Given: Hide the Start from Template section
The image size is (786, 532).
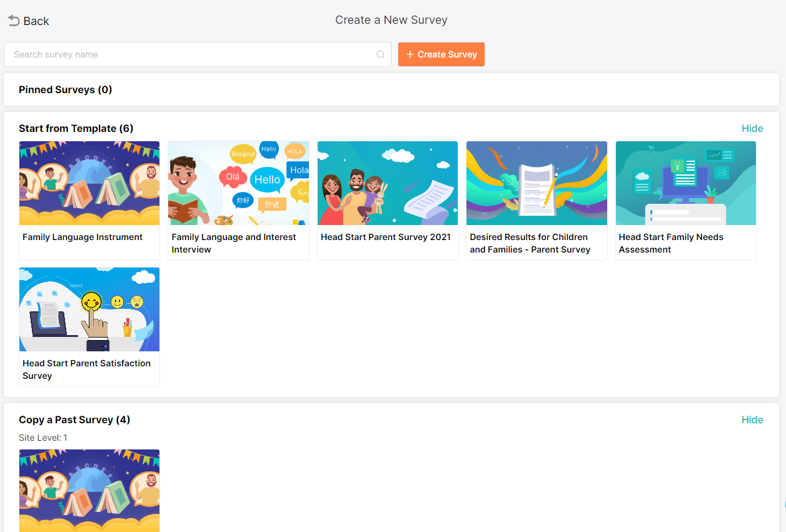Looking at the screenshot, I should point(752,128).
